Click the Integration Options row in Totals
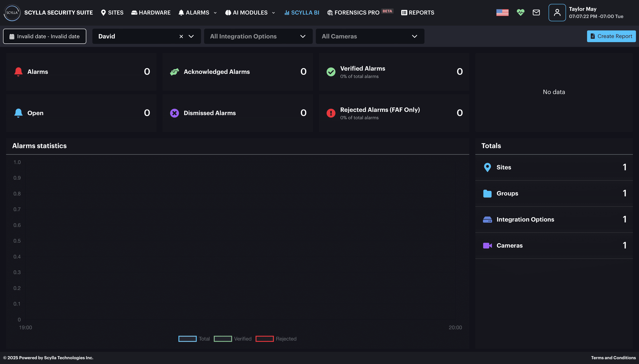The height and width of the screenshot is (364, 639). (x=554, y=220)
